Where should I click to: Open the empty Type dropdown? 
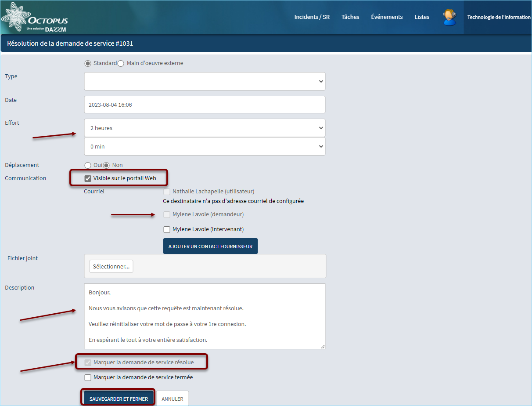[205, 81]
